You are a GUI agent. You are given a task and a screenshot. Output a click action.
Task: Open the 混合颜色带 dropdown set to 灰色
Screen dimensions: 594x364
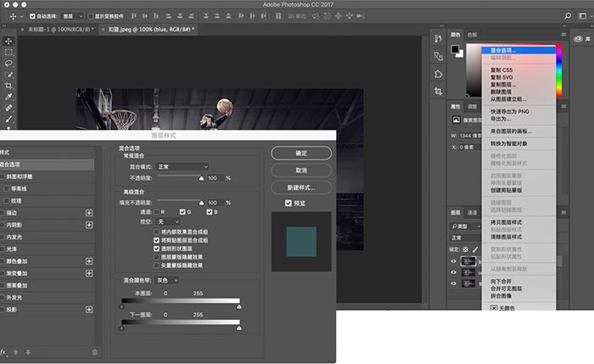pyautogui.click(x=168, y=279)
